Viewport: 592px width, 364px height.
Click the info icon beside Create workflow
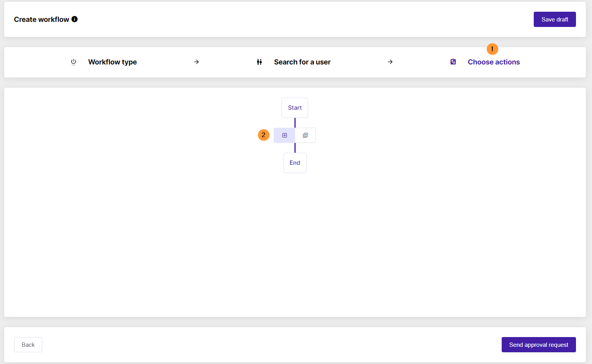74,19
